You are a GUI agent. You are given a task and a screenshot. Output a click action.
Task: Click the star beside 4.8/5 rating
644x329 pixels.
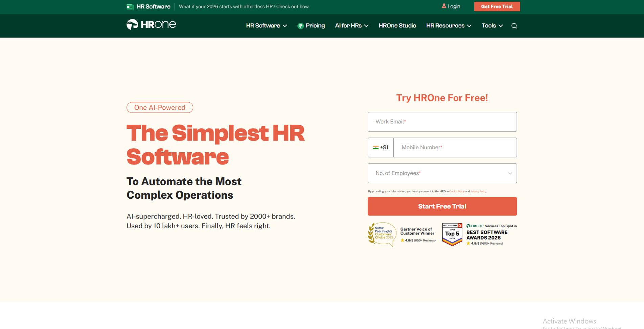[402, 241]
